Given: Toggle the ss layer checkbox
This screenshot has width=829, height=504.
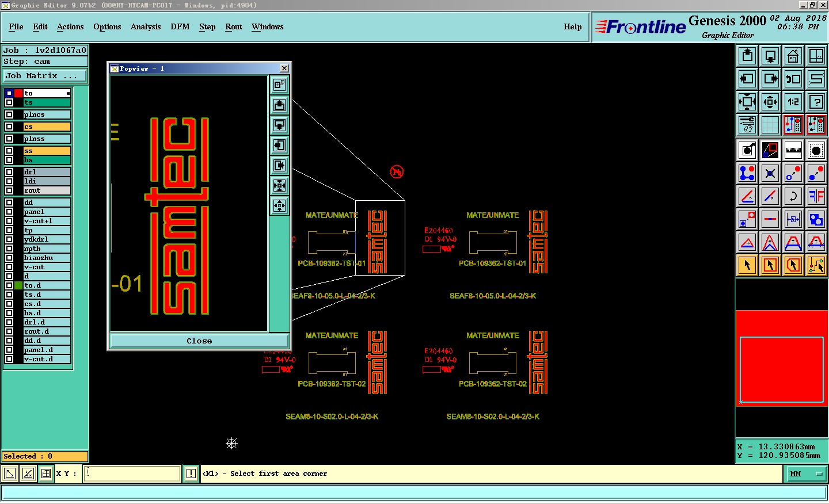Looking at the screenshot, I should point(9,151).
